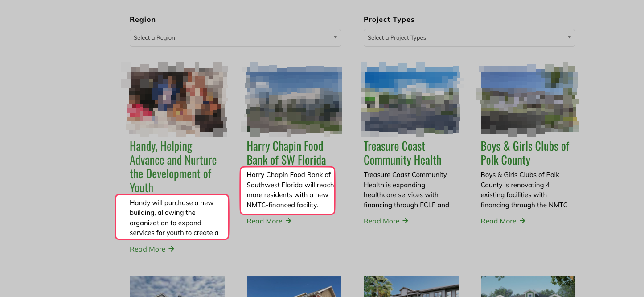Viewport: 644px width, 297px height.
Task: Click Read More under Harry Chapin Food Bank
Action: pyautogui.click(x=269, y=221)
